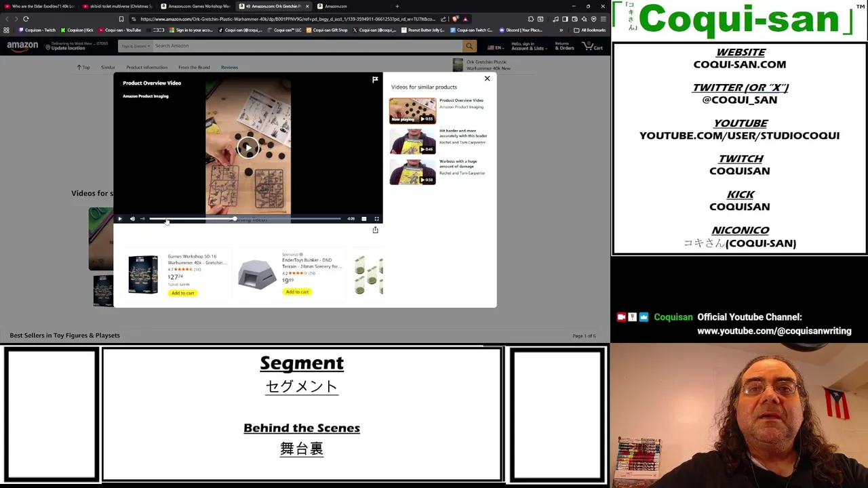Image resolution: width=868 pixels, height=488 pixels.
Task: Switch to 'Amazon.com: Games Workshop' browser tab
Action: 197,6
